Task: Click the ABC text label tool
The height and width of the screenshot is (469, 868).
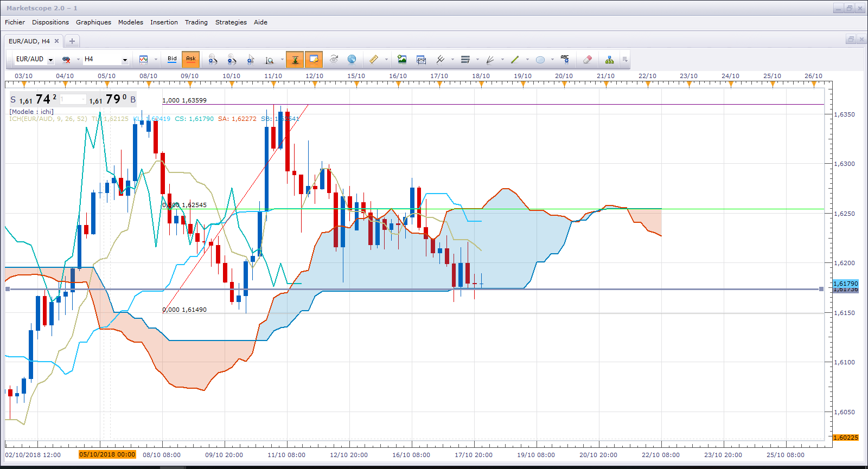Action: [565, 59]
